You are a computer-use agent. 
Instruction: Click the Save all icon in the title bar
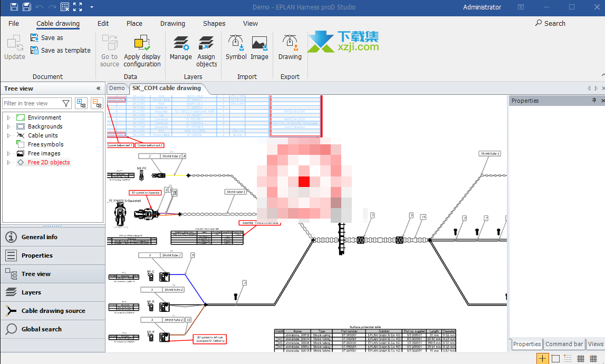[26, 7]
